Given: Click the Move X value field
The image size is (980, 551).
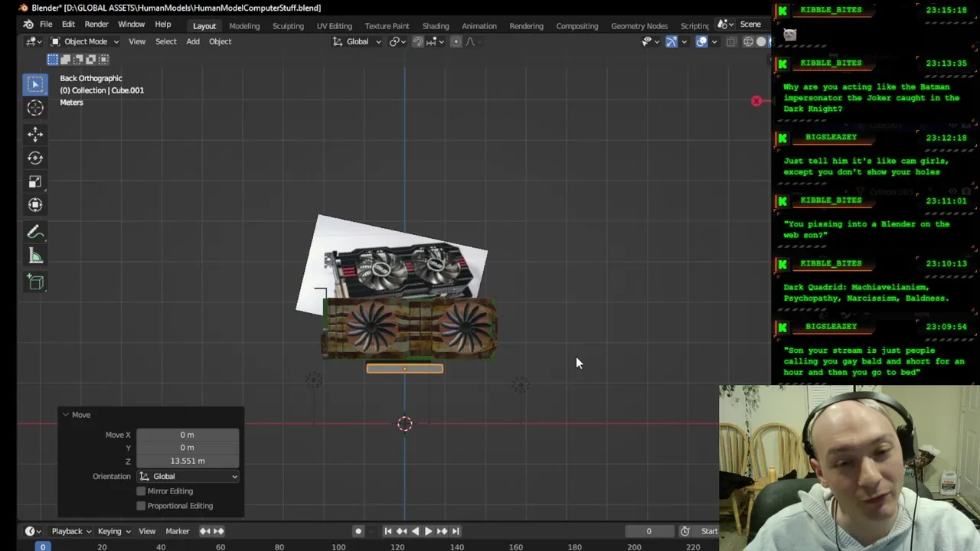Looking at the screenshot, I should coord(188,435).
